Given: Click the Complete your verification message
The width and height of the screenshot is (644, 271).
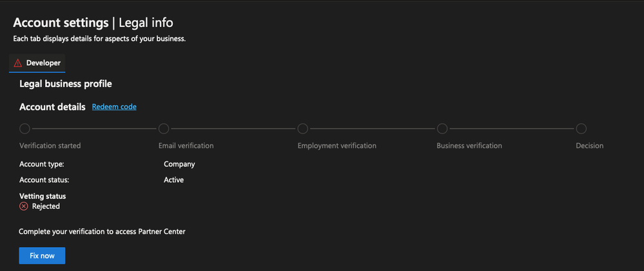Looking at the screenshot, I should [102, 232].
